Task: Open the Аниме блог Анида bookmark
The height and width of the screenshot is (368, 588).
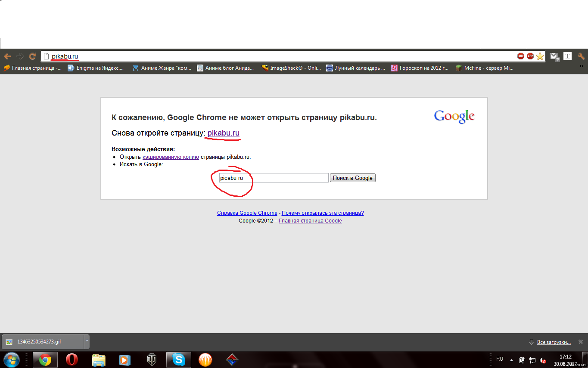Action: tap(226, 68)
